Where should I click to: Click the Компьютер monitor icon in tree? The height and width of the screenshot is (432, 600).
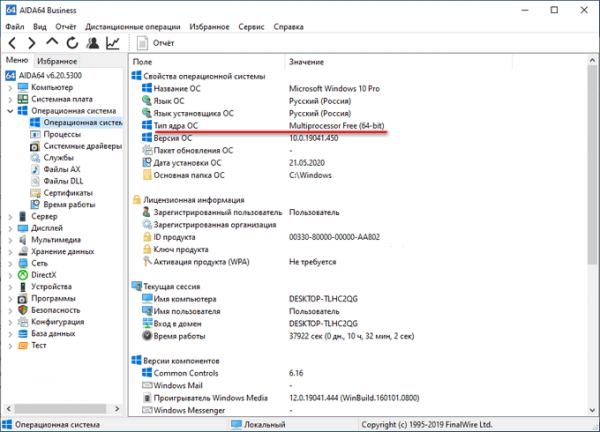(23, 87)
